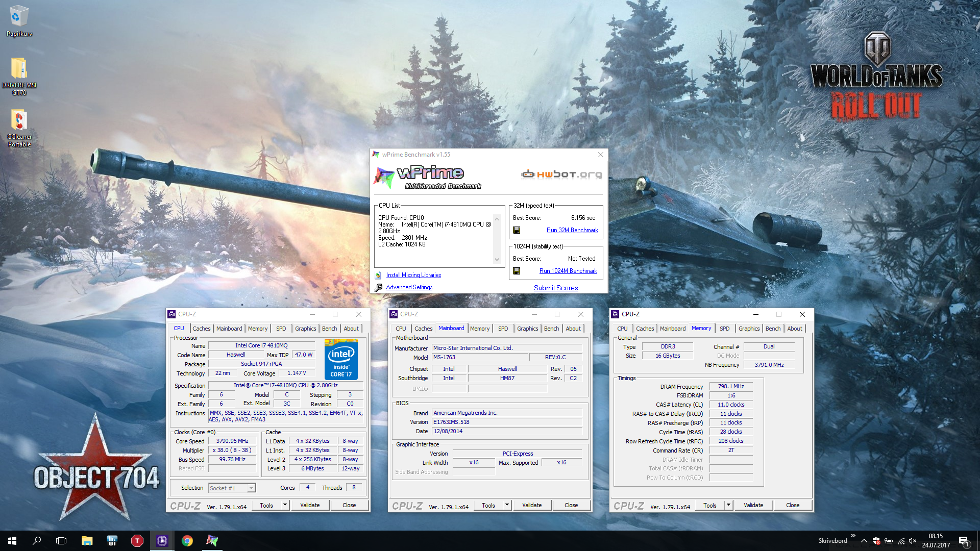Switch to CPU tab in Memory CPU-Z window
This screenshot has width=980, height=551.
click(622, 329)
